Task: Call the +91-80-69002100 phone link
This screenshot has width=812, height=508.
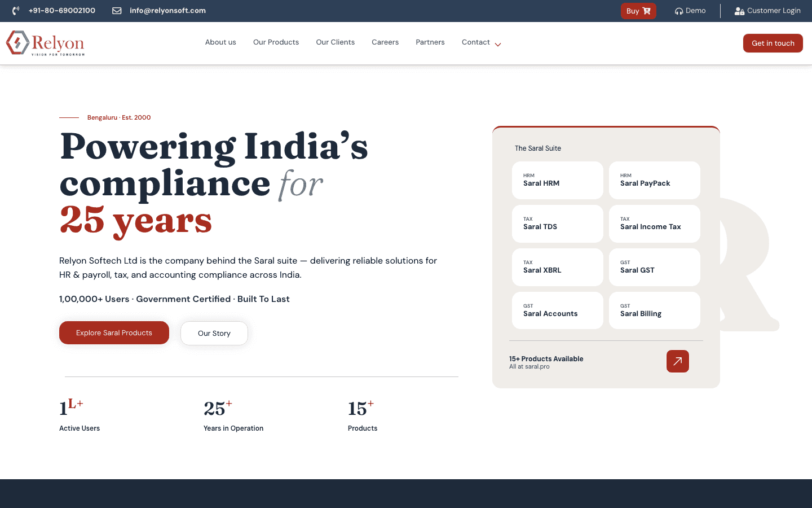Action: pyautogui.click(x=62, y=11)
